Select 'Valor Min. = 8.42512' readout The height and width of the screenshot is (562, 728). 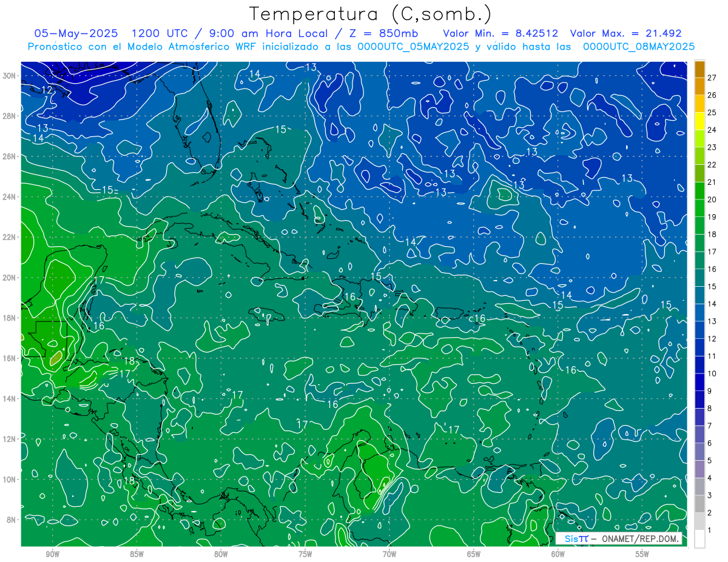tap(500, 33)
